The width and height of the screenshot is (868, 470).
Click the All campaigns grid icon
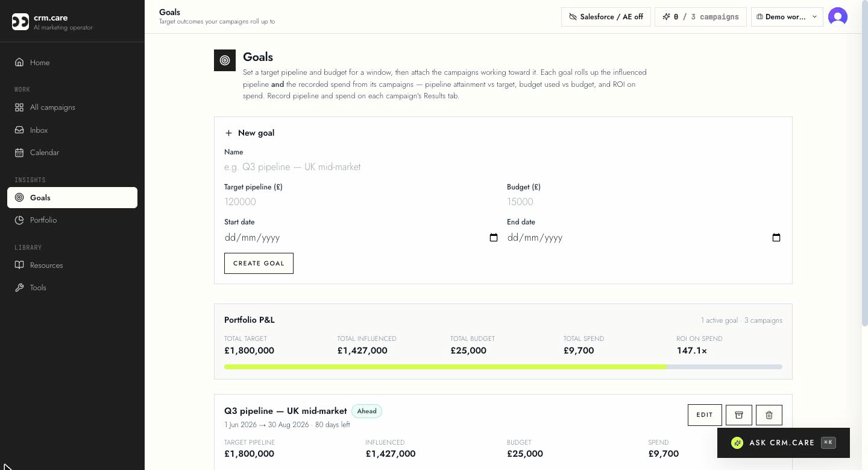(19, 107)
